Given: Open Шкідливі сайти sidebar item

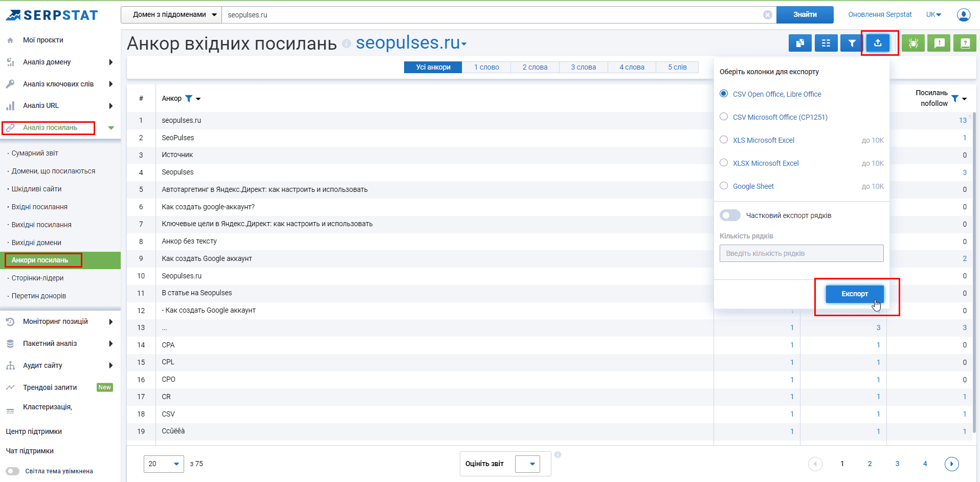Looking at the screenshot, I should (x=36, y=189).
